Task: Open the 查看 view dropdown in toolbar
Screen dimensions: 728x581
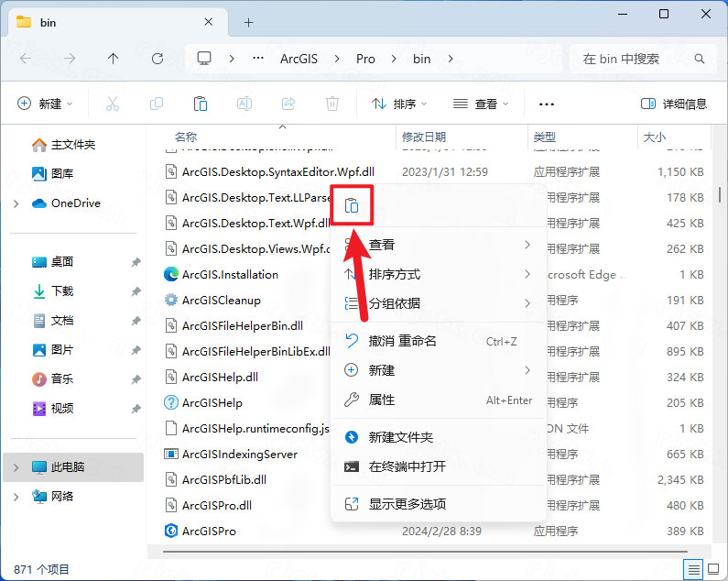Action: (x=481, y=104)
